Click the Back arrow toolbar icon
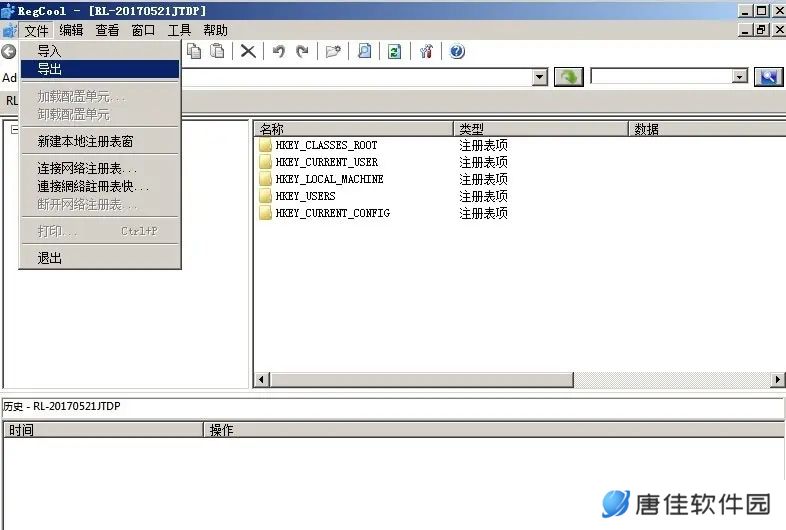 [9, 51]
